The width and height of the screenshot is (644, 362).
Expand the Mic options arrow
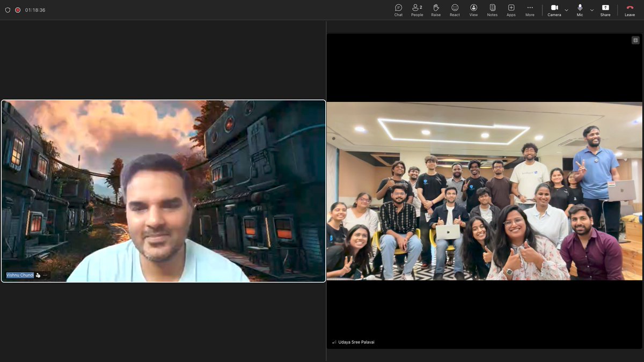click(592, 10)
